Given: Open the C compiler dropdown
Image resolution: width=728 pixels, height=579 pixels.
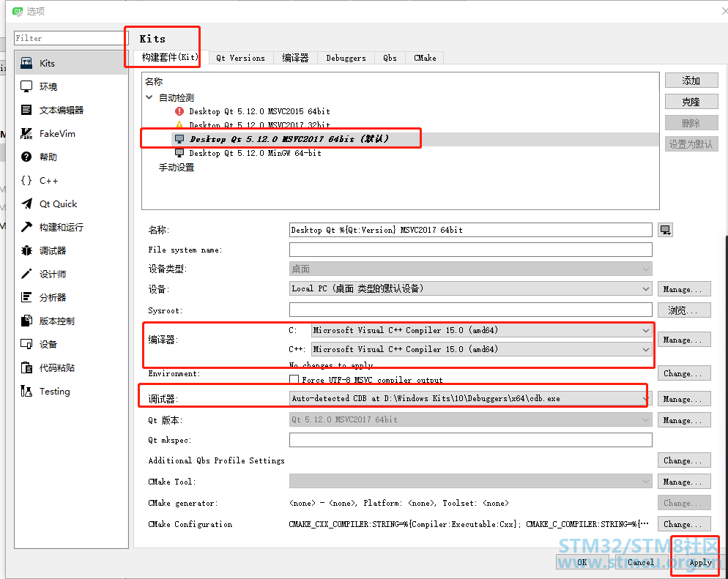Looking at the screenshot, I should pyautogui.click(x=481, y=330).
